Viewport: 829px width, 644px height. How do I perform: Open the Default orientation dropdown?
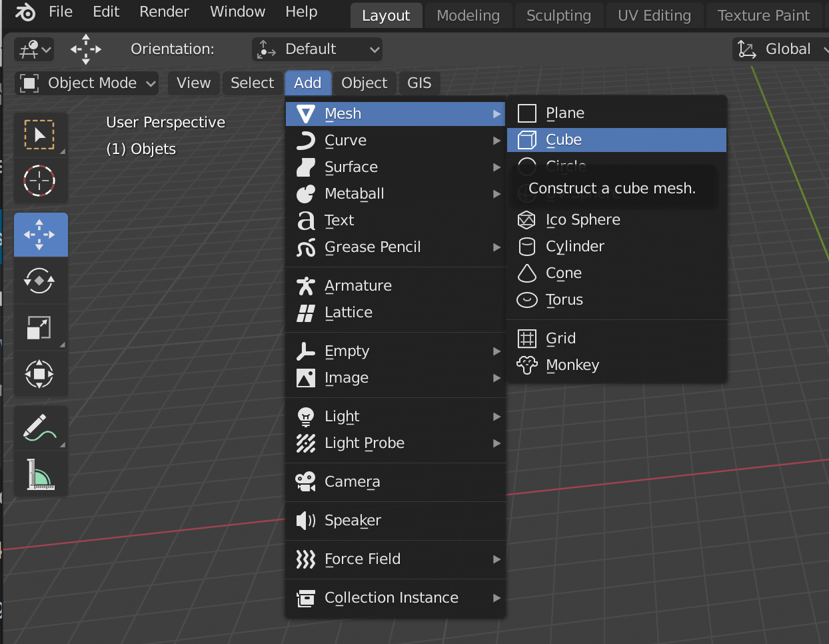tap(317, 49)
